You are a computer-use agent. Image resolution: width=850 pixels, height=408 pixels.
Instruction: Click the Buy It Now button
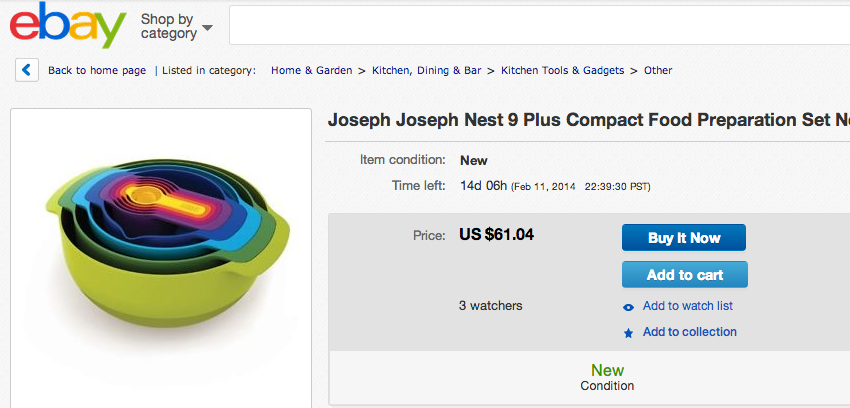click(684, 238)
